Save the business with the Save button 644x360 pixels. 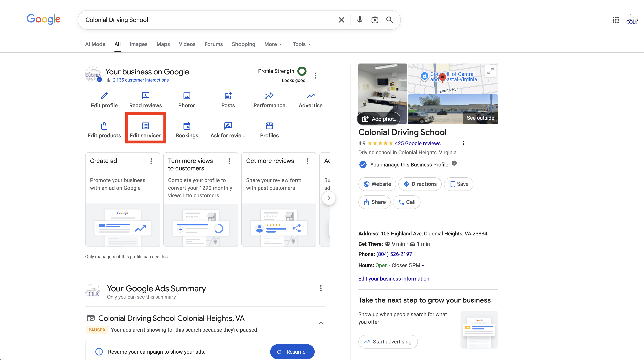pyautogui.click(x=458, y=184)
